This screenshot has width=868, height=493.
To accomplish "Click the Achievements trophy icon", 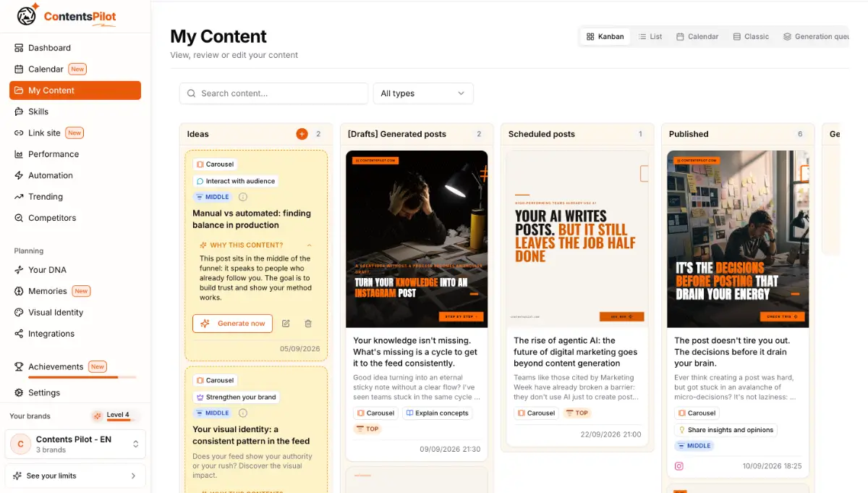I will tap(20, 367).
